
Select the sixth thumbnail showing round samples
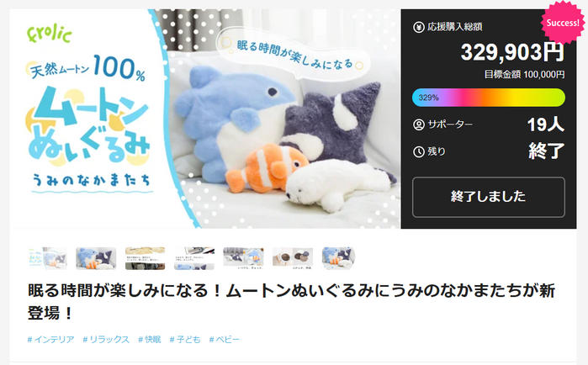click(293, 258)
